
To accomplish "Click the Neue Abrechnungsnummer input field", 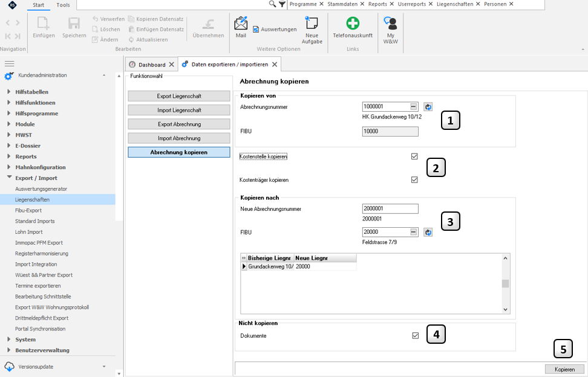I will [390, 208].
